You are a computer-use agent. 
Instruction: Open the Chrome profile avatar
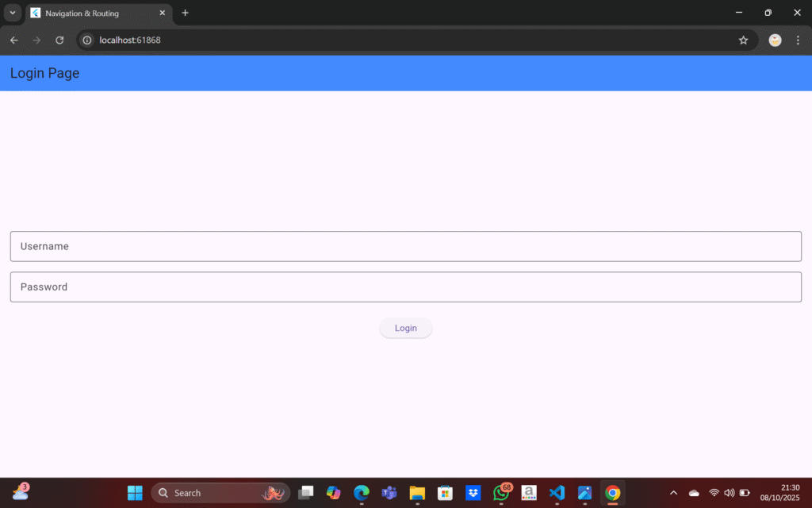pos(775,40)
